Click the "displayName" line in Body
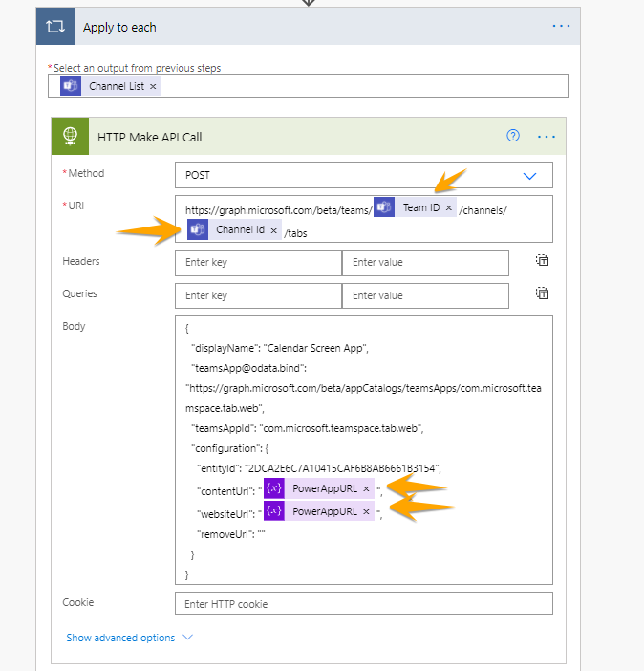Image resolution: width=644 pixels, height=671 pixels. (x=280, y=348)
